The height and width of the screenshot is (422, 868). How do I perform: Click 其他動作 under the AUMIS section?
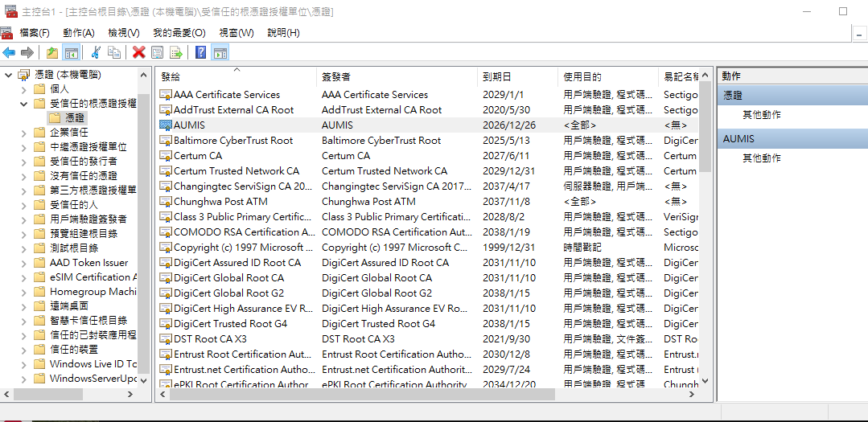pos(762,158)
